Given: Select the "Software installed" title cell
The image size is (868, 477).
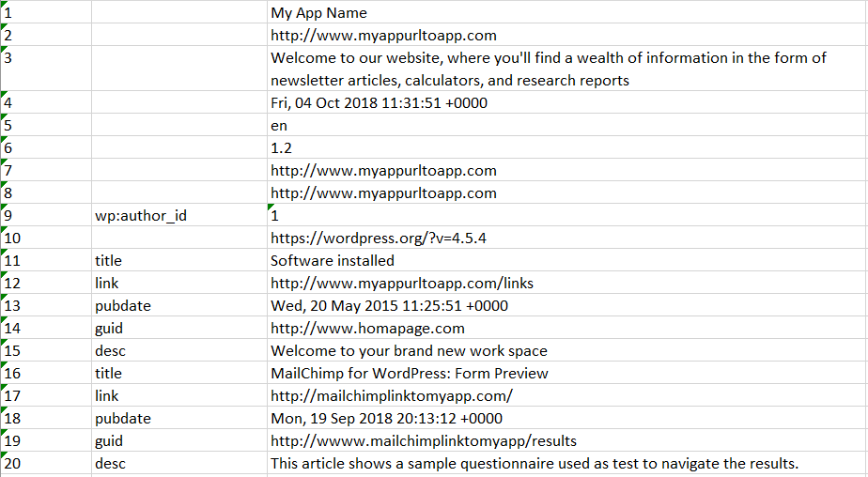Looking at the screenshot, I should click(333, 261).
